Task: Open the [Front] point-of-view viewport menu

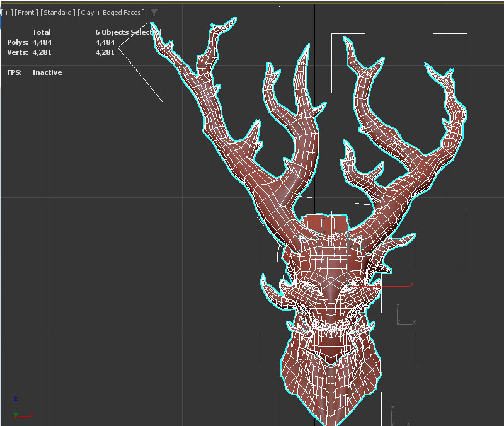Action: click(x=26, y=13)
